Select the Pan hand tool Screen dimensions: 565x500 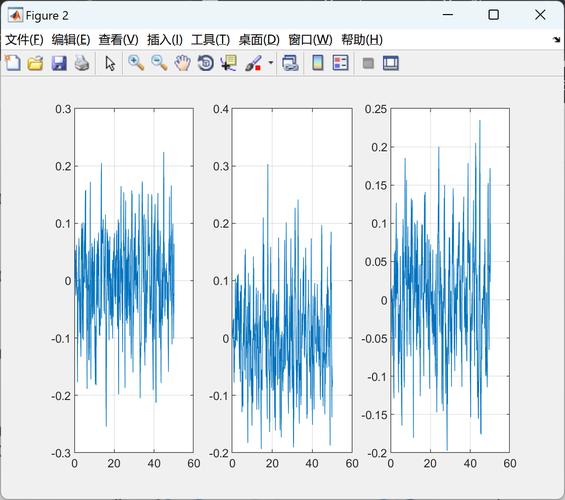(182, 63)
